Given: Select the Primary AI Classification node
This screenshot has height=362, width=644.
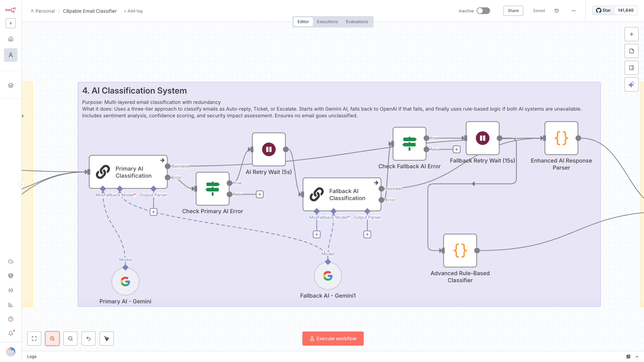Looking at the screenshot, I should (128, 172).
